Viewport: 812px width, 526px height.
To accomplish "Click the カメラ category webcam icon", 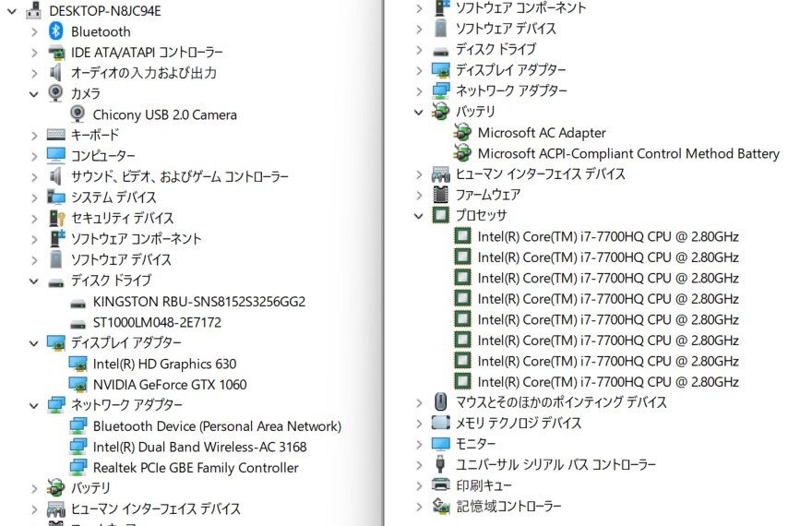I will click(x=54, y=93).
